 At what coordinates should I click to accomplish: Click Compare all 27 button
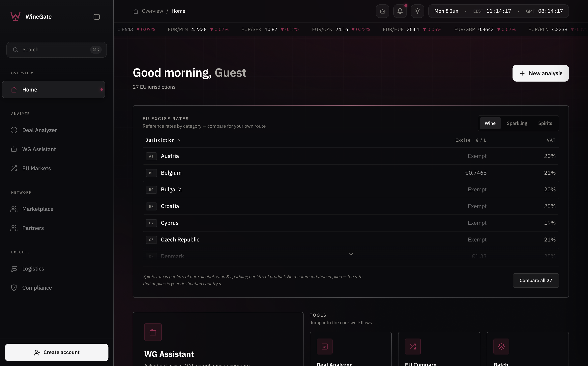[x=536, y=280]
